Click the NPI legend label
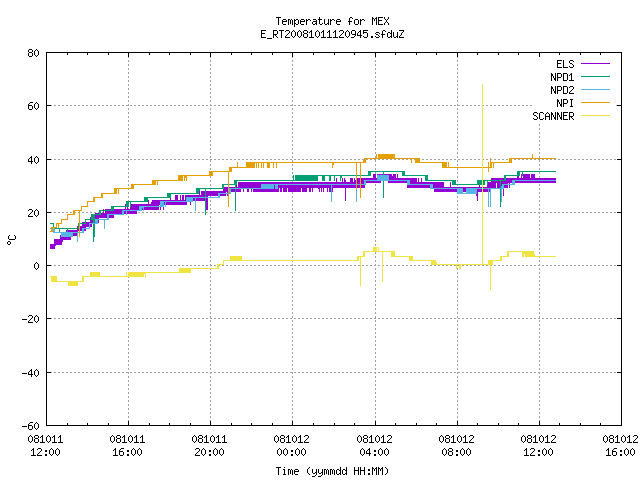This screenshot has width=640, height=480. 565,103
